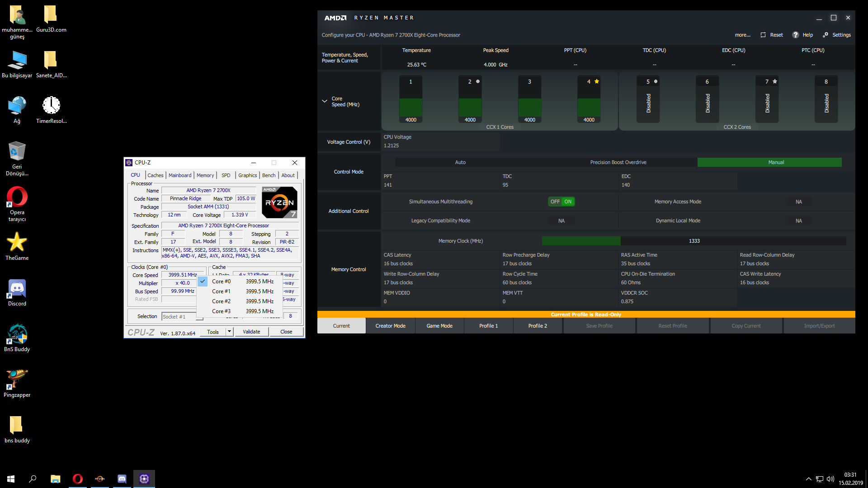Viewport: 868px width, 488px height.
Task: Open the Socket #1 selection dropdown
Action: point(182,317)
